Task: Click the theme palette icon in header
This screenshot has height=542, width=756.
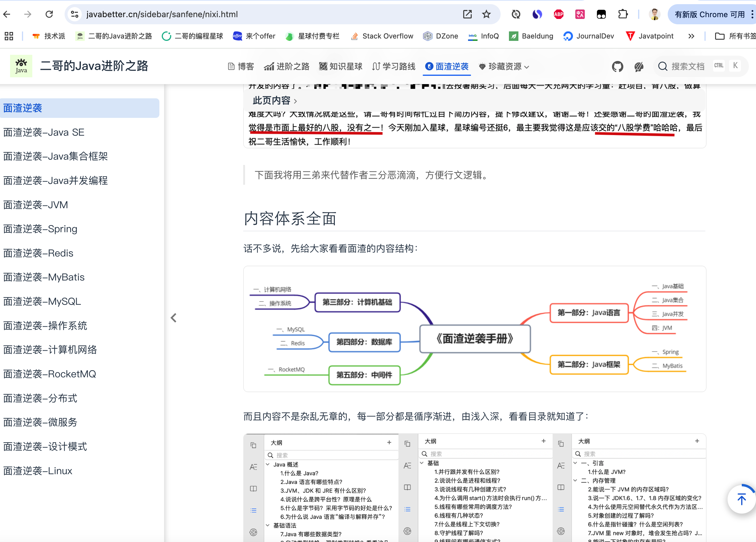Action: [x=639, y=66]
